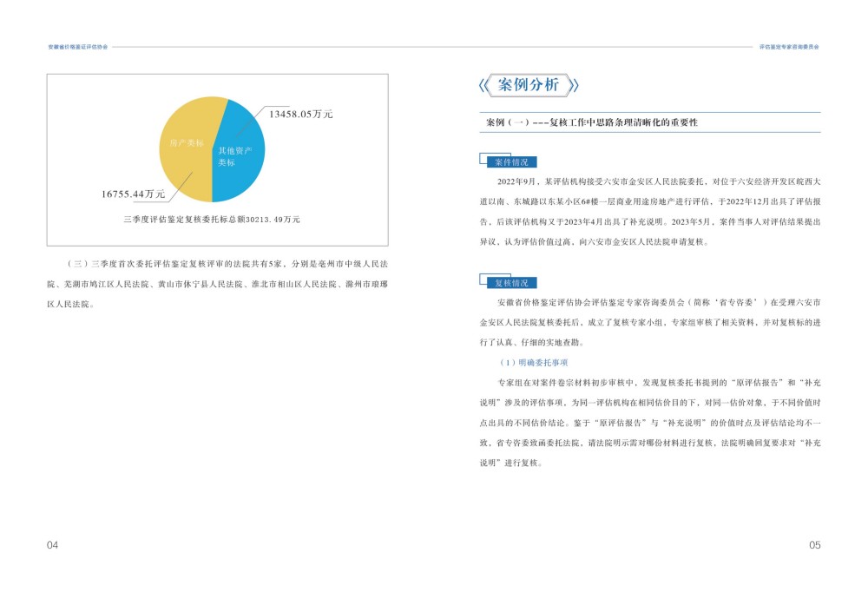Click the line ending 区人民法院。 on left page
868x592 pixels.
point(71,304)
